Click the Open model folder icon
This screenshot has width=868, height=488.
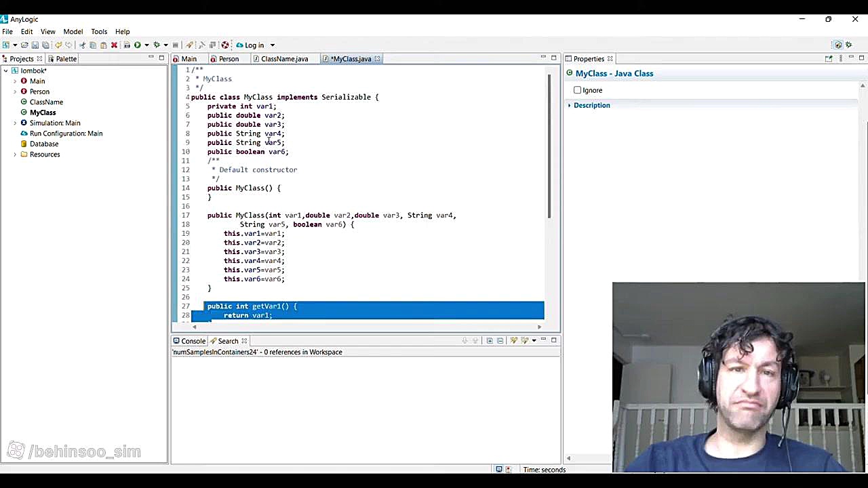(24, 45)
